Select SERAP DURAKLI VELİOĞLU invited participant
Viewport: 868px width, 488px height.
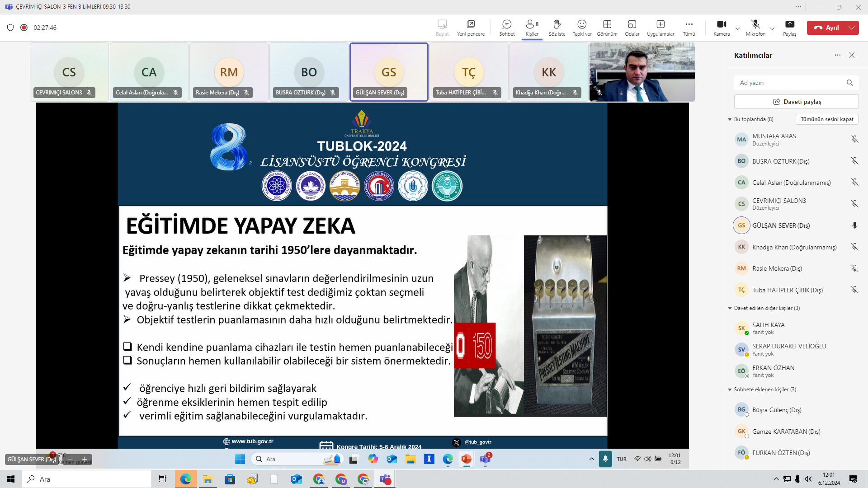(796, 349)
